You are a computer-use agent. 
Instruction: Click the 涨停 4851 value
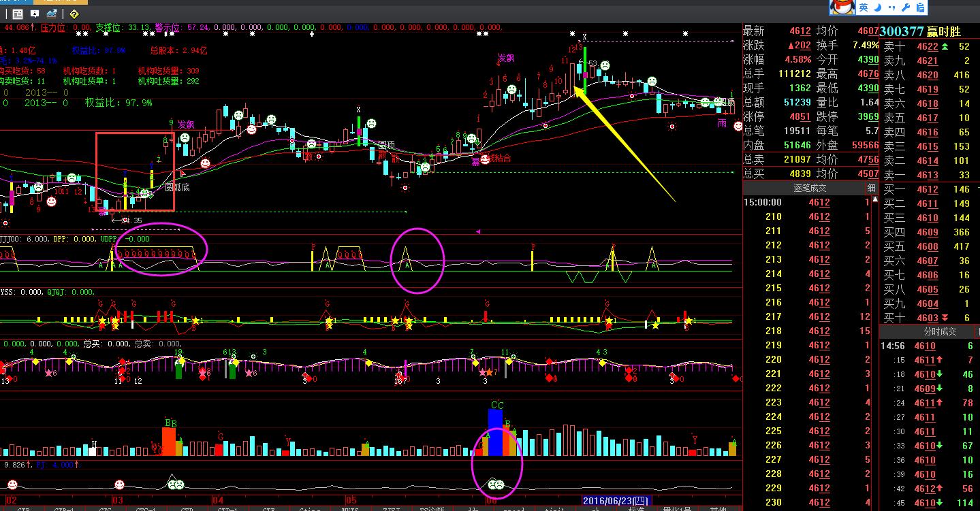(800, 117)
